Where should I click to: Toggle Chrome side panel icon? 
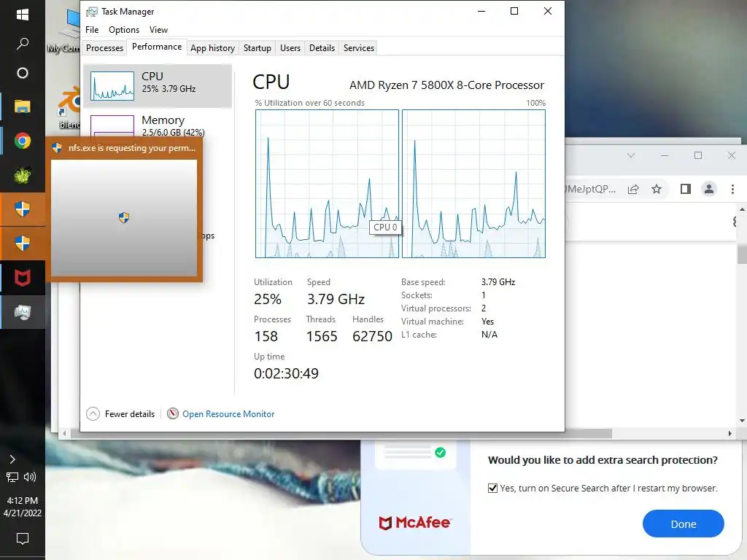pos(686,189)
